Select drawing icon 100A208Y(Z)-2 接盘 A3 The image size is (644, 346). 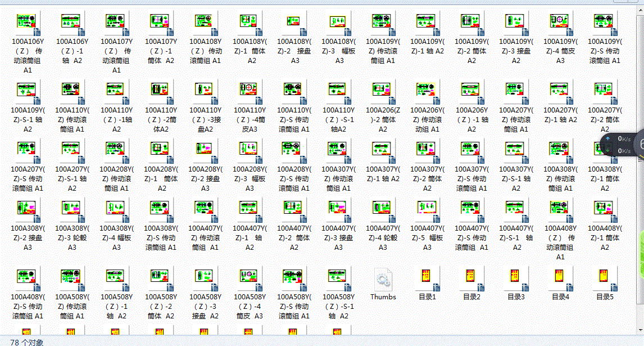click(205, 151)
